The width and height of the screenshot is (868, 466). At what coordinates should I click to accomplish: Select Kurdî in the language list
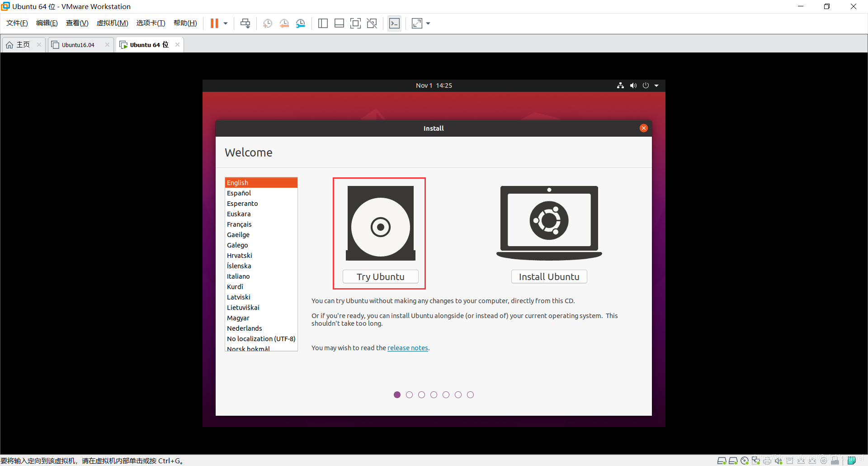[x=261, y=287]
